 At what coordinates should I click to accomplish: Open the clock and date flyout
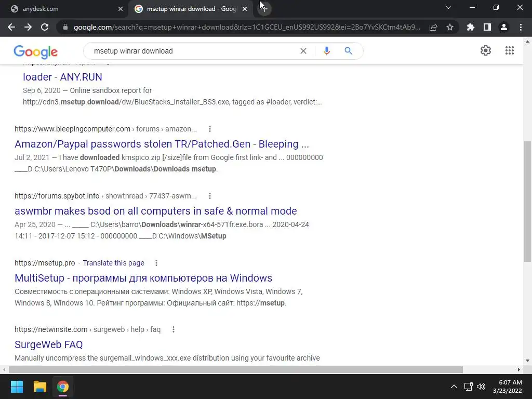pos(507,387)
